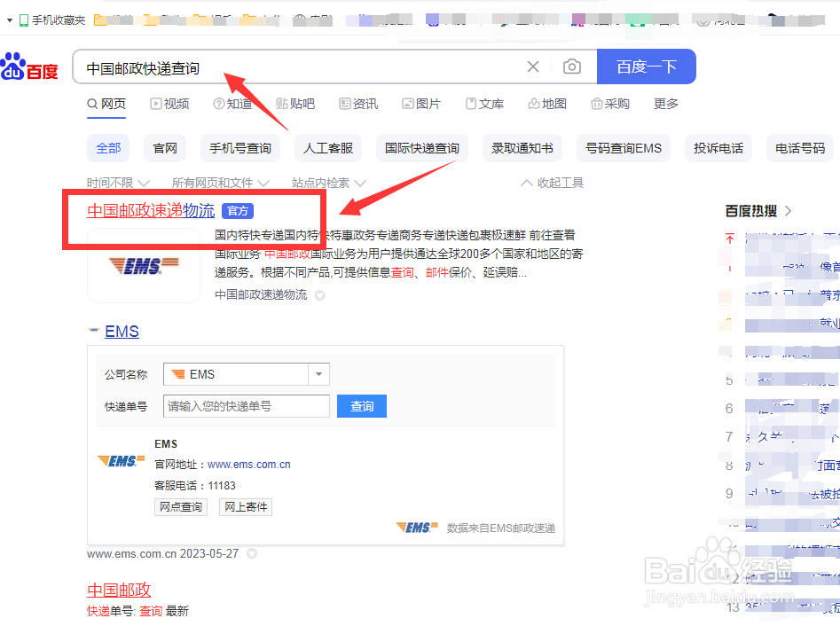Clear the search box with X icon
Screen dimensions: 840x626
pos(532,67)
